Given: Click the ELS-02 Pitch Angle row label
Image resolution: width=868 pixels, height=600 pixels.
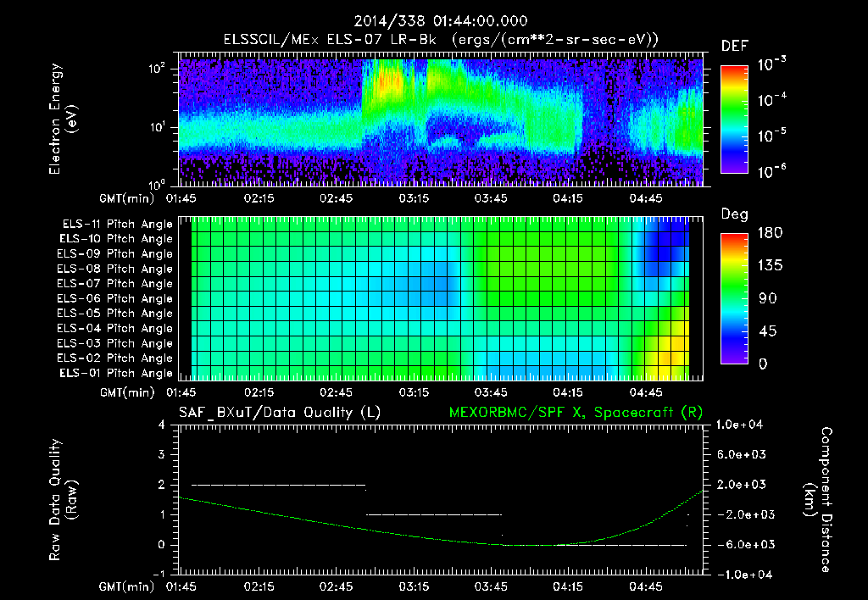Looking at the screenshot, I should pos(115,358).
